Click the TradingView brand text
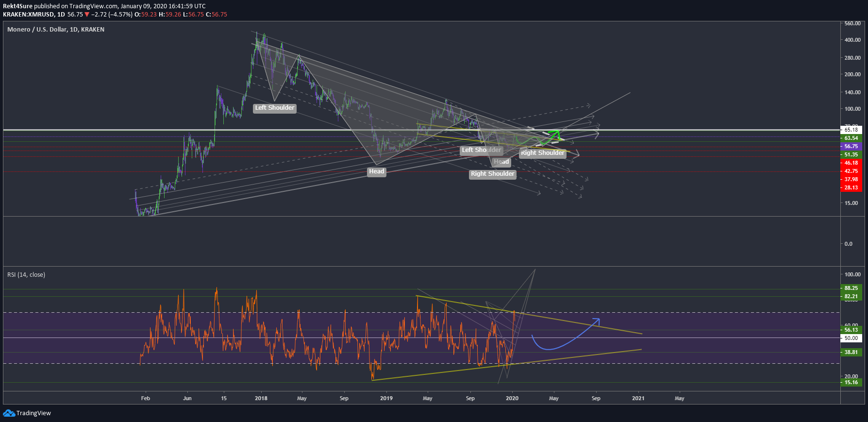 33,413
